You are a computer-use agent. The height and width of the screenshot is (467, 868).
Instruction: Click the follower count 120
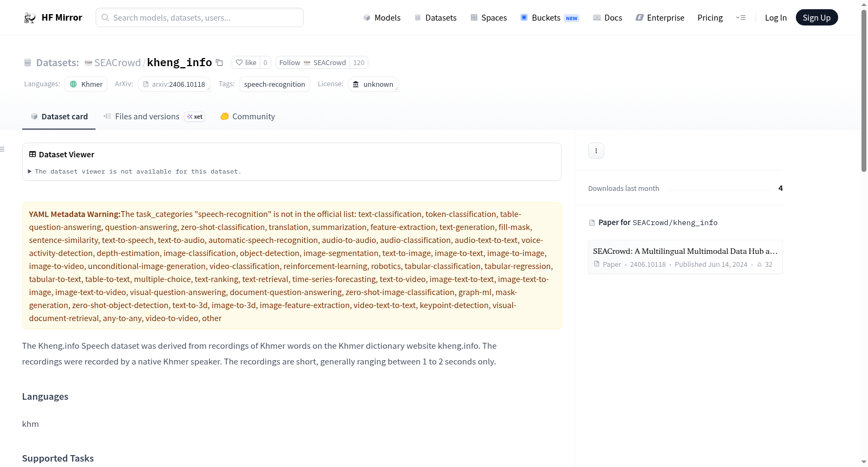click(359, 62)
